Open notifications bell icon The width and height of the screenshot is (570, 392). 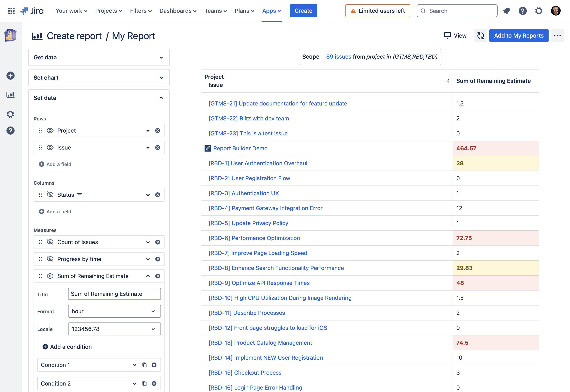tap(506, 11)
